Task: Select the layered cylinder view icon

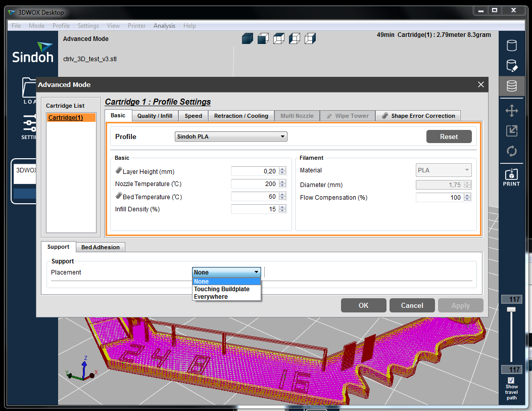Action: pos(512,86)
